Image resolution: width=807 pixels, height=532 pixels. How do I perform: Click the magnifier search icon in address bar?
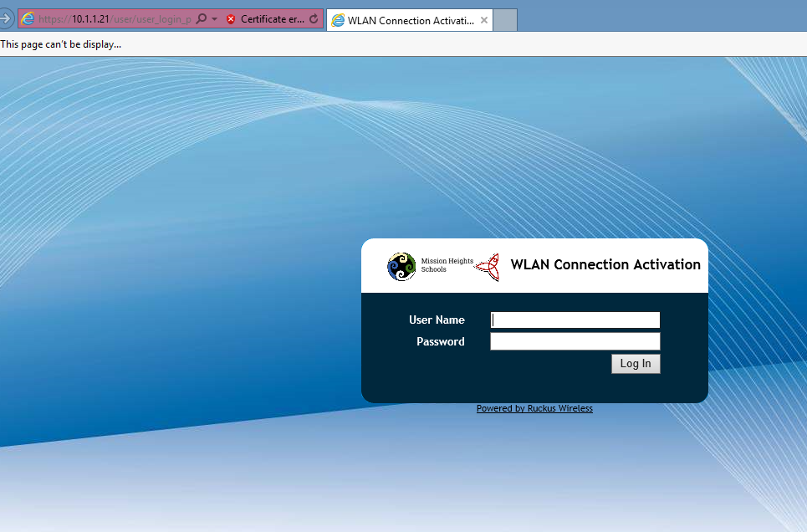click(x=201, y=19)
